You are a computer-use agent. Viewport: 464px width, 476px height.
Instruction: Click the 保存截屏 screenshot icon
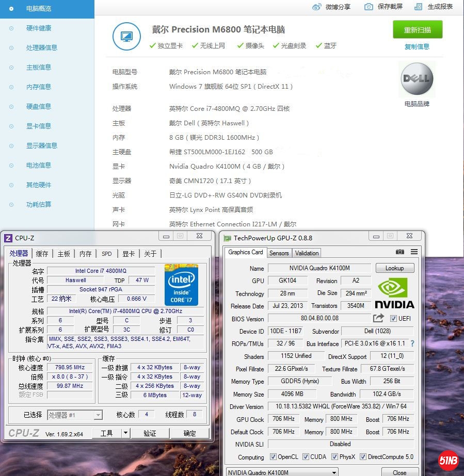tap(369, 7)
